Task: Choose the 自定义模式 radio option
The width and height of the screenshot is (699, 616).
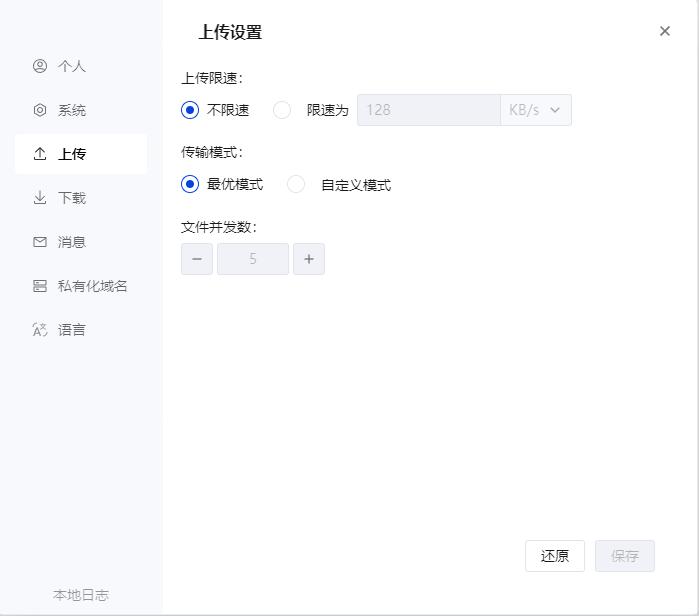Action: pyautogui.click(x=296, y=184)
